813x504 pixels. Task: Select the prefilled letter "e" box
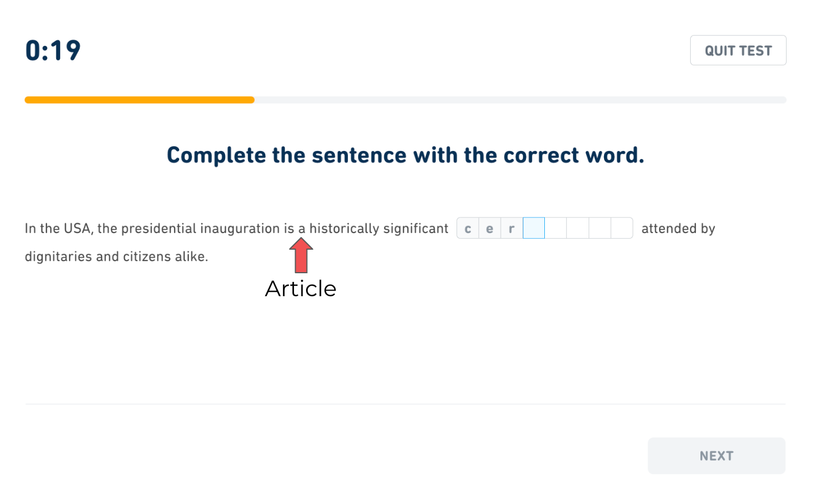pos(490,228)
